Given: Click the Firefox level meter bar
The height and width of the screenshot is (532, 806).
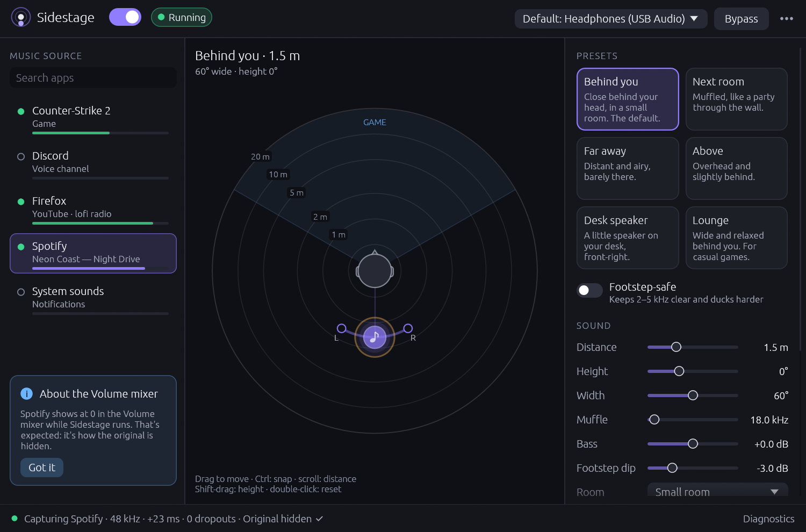Looking at the screenshot, I should pyautogui.click(x=100, y=223).
